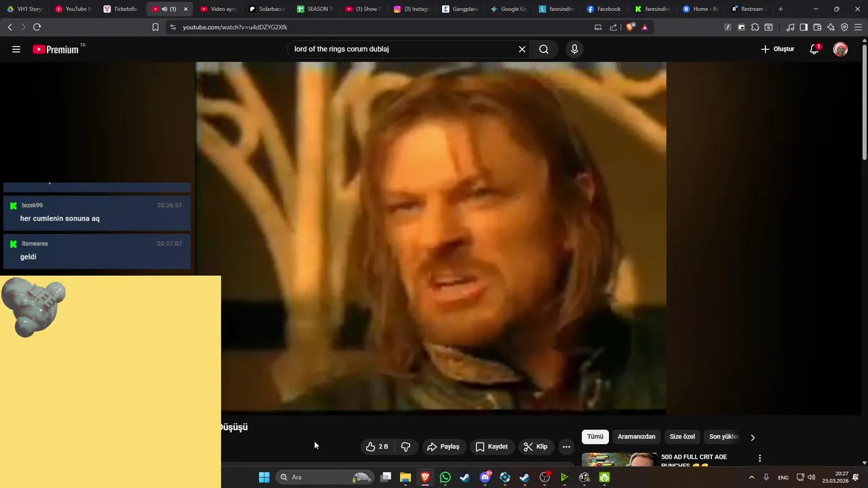Open the clock and date panel

pyautogui.click(x=835, y=477)
